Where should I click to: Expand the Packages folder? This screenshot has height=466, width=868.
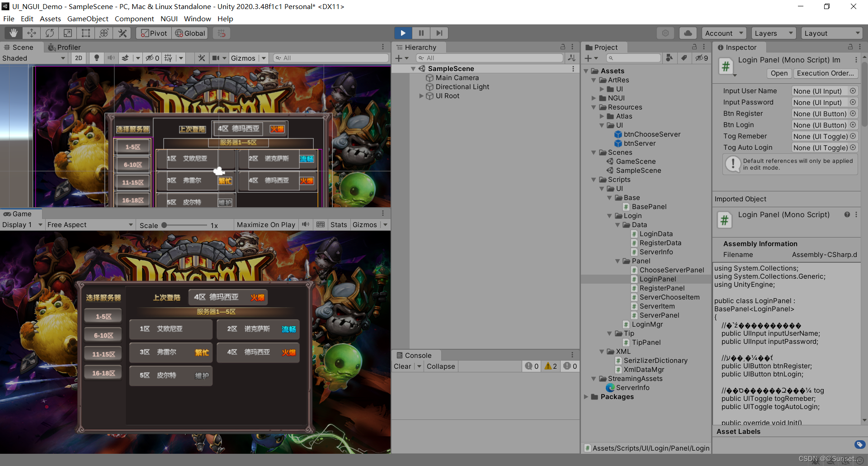point(586,397)
